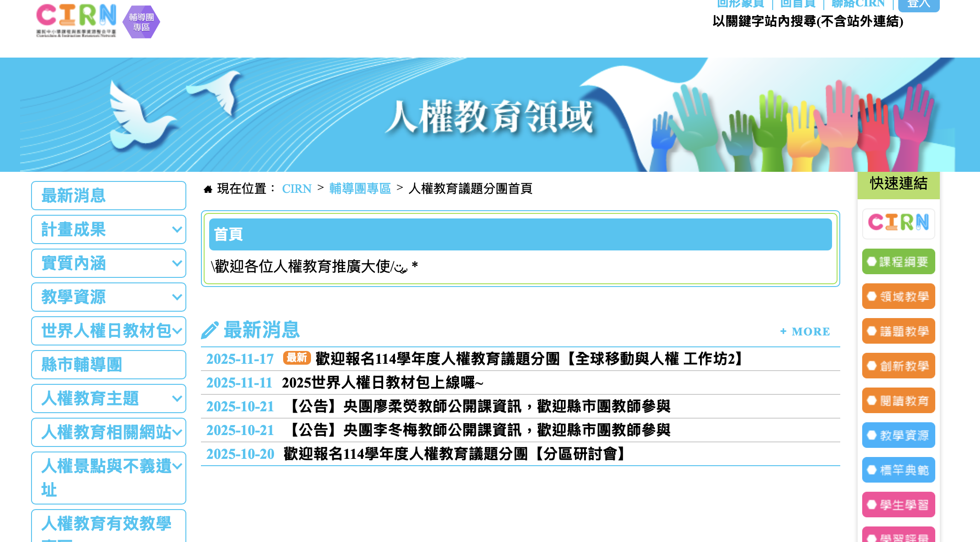Click the 輔導團專區 breadcrumb link

360,189
